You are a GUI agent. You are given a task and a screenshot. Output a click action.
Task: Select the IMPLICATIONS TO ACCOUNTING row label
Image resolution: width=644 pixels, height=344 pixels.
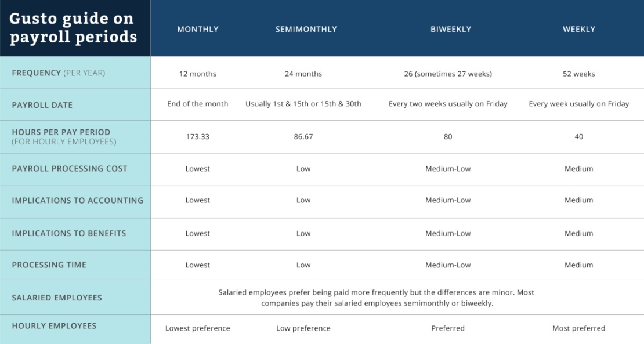point(78,201)
